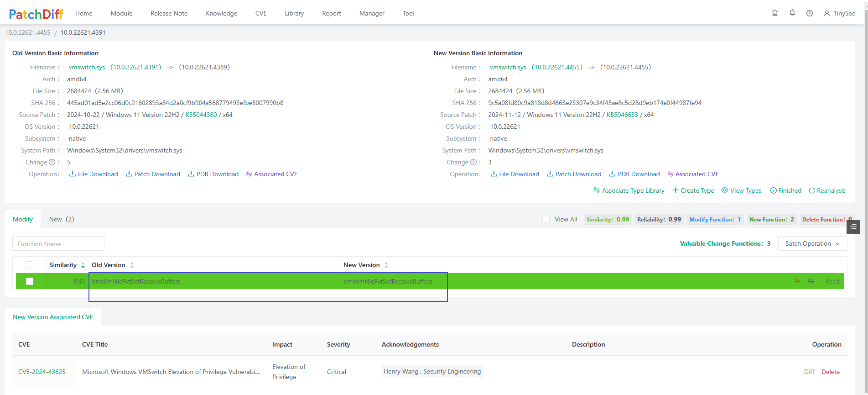Open the Knowledge menu
This screenshot has height=395, width=868.
221,13
